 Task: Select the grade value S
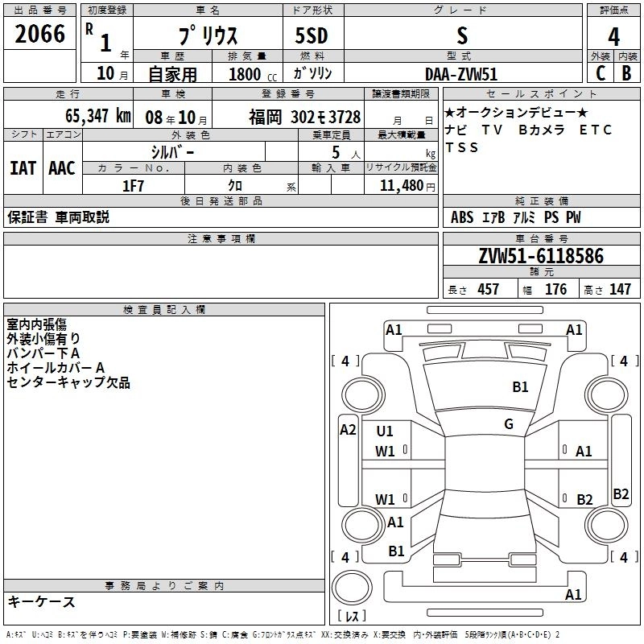click(x=462, y=35)
